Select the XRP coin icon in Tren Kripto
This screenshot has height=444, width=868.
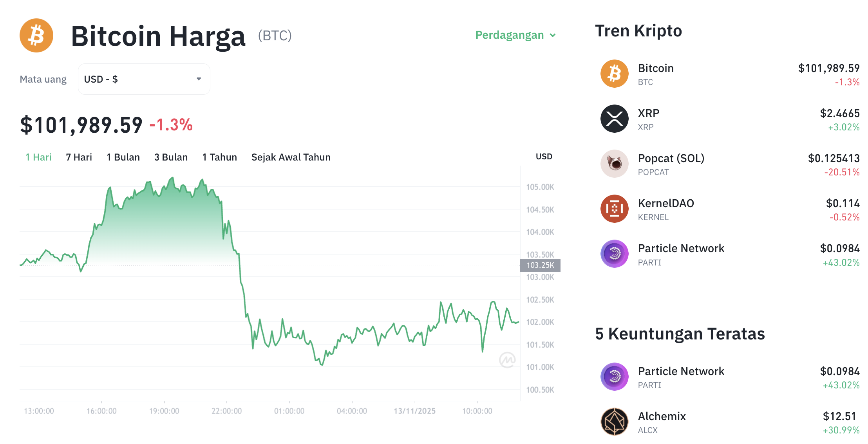point(615,119)
